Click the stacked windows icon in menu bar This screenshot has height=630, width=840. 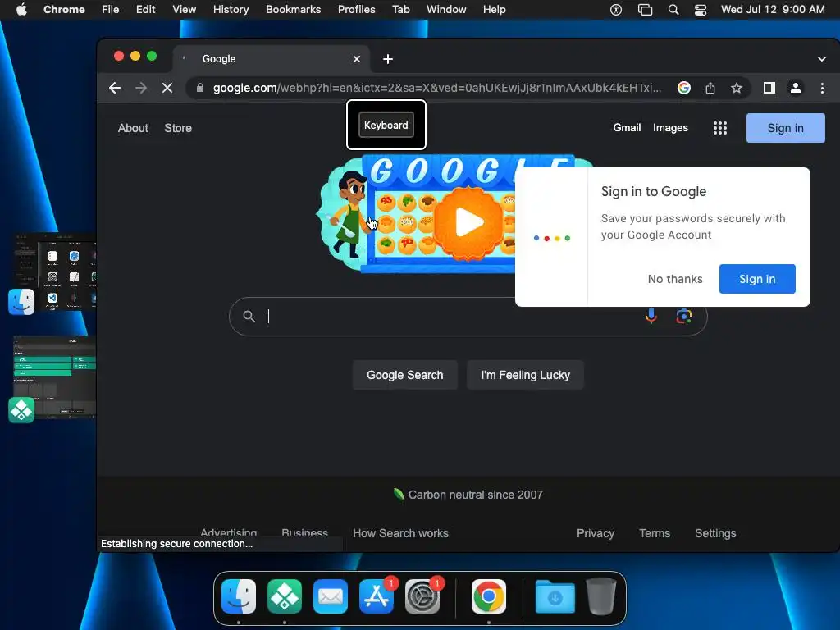point(645,10)
